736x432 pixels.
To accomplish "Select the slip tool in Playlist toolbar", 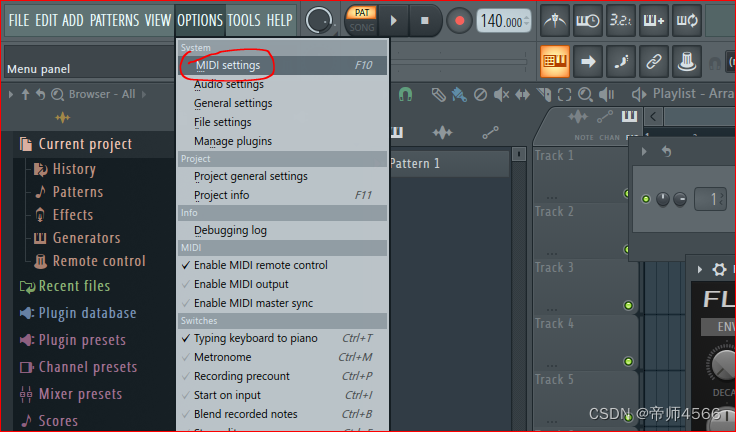I will pos(522,95).
